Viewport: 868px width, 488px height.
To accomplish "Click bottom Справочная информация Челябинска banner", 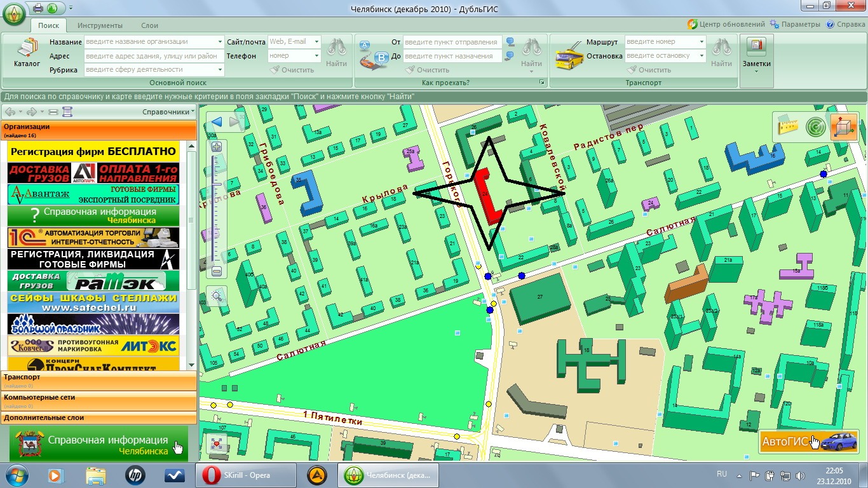I will 98,444.
